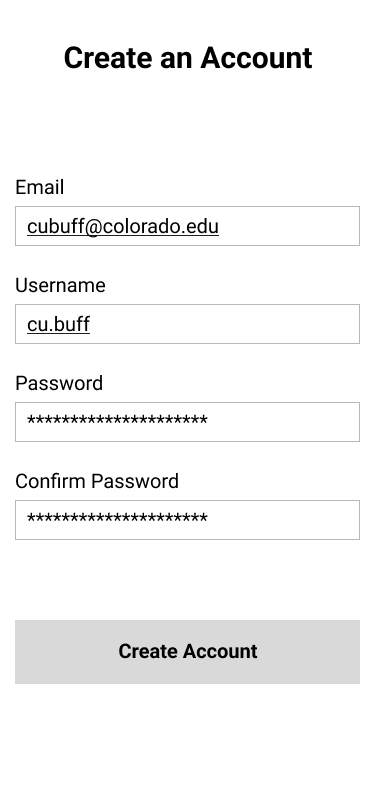Focus the Username input field
This screenshot has height=812, width=375.
[187, 324]
